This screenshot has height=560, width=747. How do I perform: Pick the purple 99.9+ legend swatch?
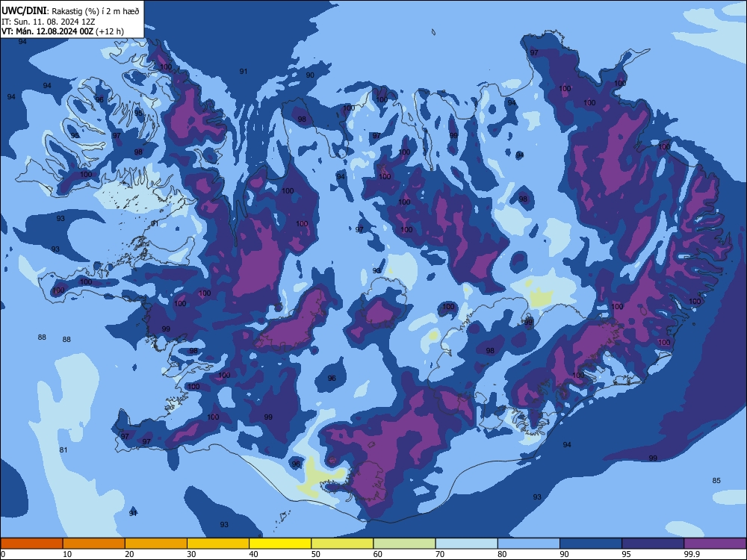[x=715, y=544]
